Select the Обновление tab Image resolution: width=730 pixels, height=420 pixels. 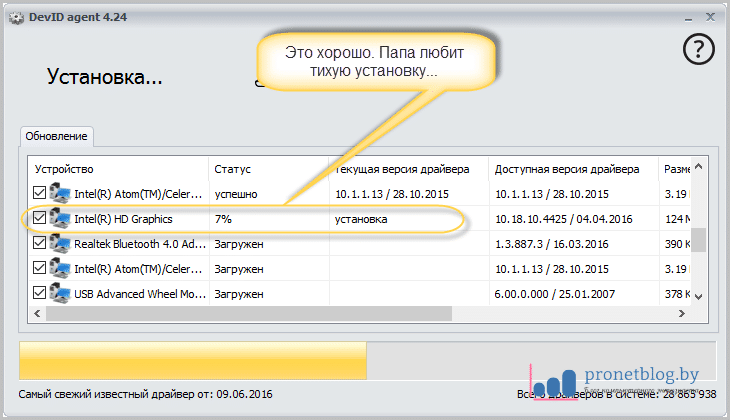[57, 136]
